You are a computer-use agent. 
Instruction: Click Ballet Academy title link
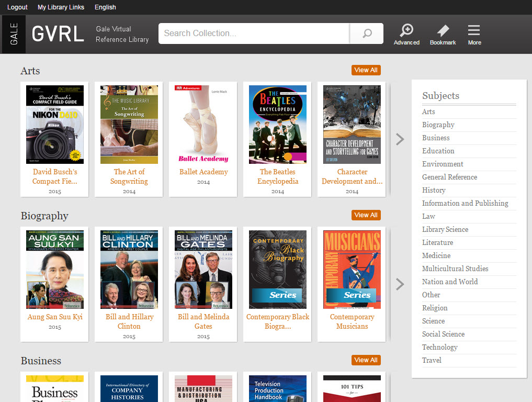coord(203,172)
